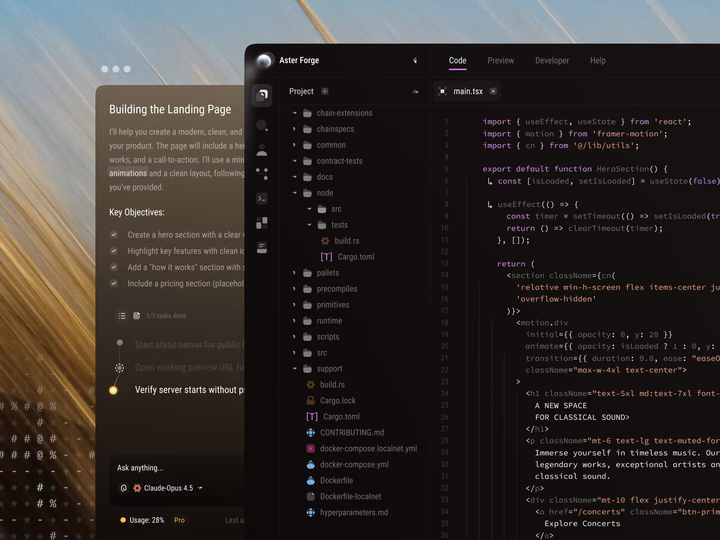The image size is (720, 540).
Task: Open the user profile sidebar icon
Action: click(262, 150)
